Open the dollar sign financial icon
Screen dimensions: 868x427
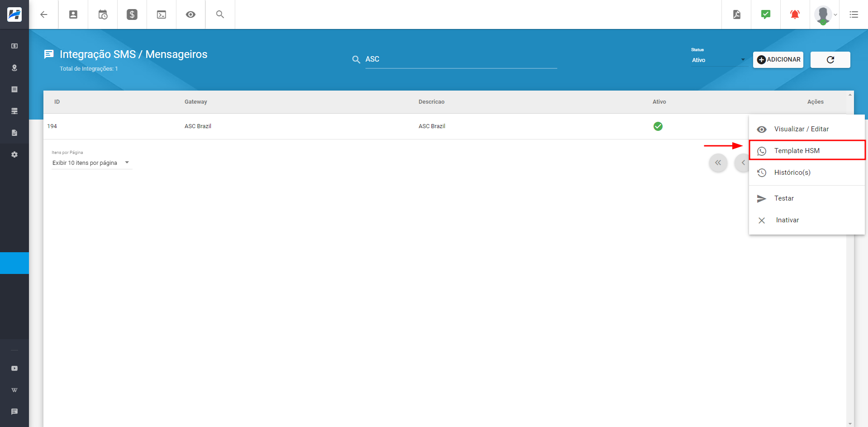coord(132,14)
